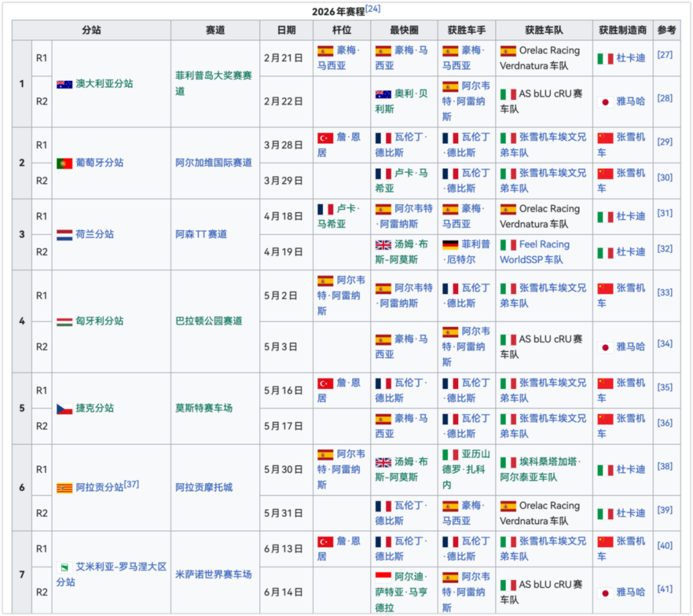Click the Australian flag beside 奥利·贝利斯
This screenshot has height=616, width=693.
tap(383, 94)
